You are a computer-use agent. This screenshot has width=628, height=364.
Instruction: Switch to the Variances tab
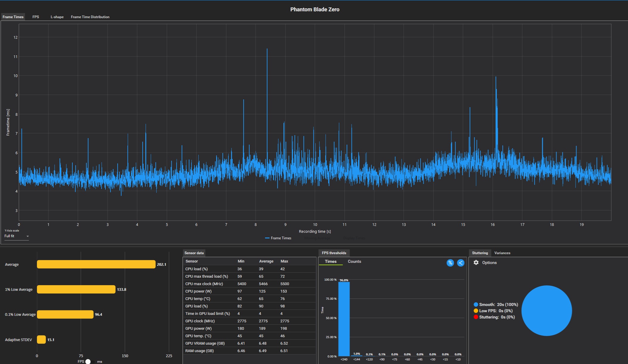(502, 253)
